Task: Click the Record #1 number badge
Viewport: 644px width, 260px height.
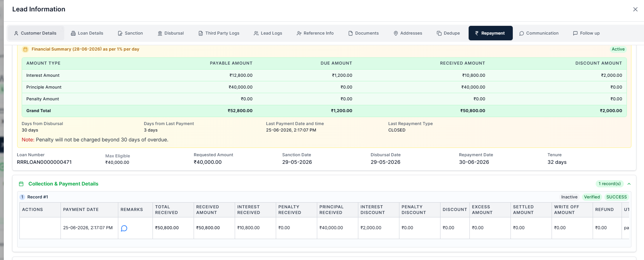Action: 22,197
